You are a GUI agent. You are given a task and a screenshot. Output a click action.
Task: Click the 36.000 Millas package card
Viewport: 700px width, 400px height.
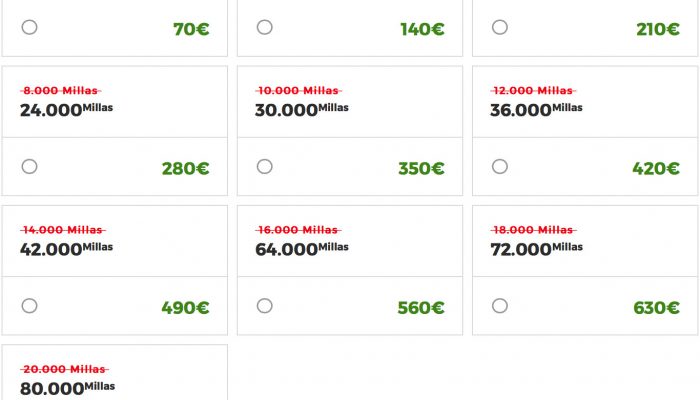(x=585, y=131)
